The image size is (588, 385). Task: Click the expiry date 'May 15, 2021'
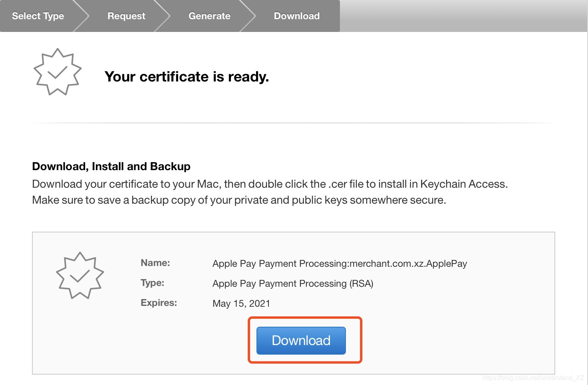[241, 304]
